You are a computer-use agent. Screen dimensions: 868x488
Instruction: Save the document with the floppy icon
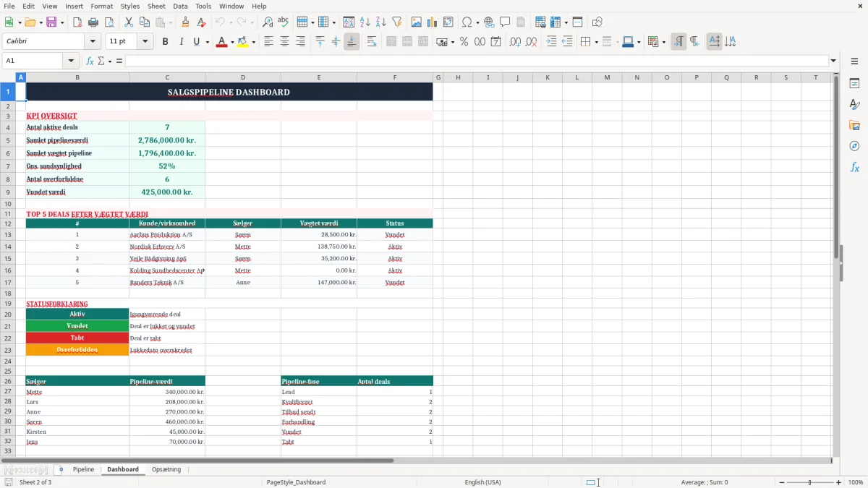pos(51,22)
